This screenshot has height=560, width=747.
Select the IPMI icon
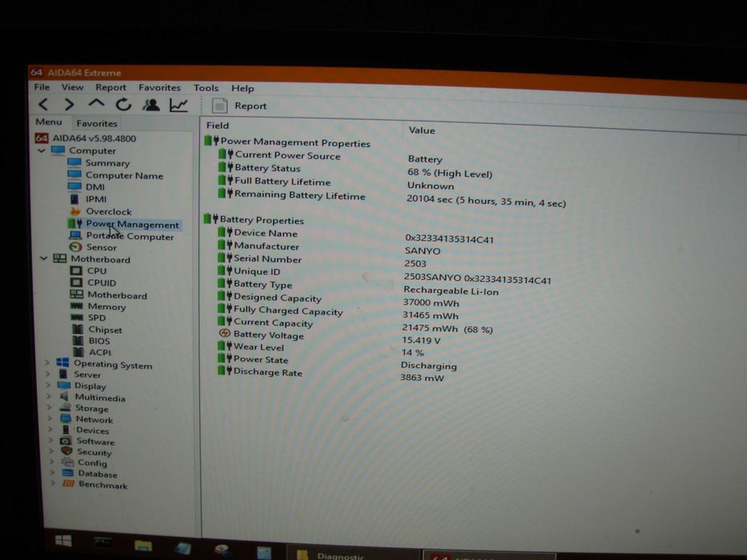coord(74,198)
